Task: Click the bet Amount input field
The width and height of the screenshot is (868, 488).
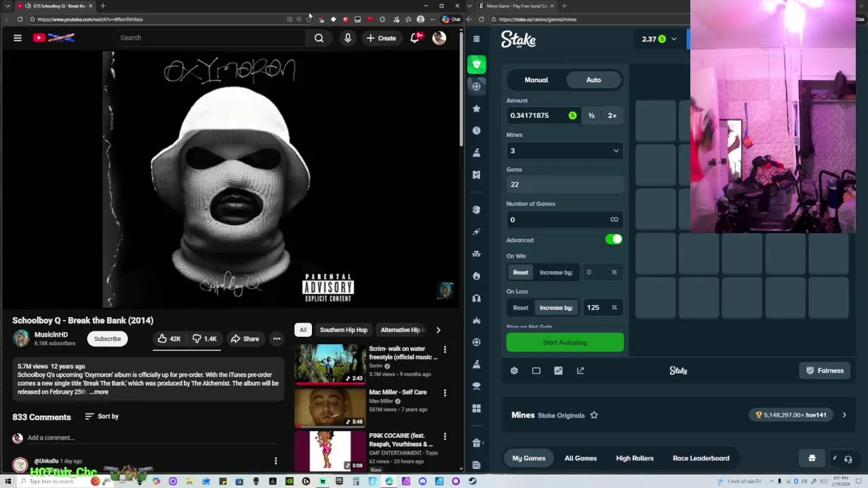Action: click(x=542, y=116)
